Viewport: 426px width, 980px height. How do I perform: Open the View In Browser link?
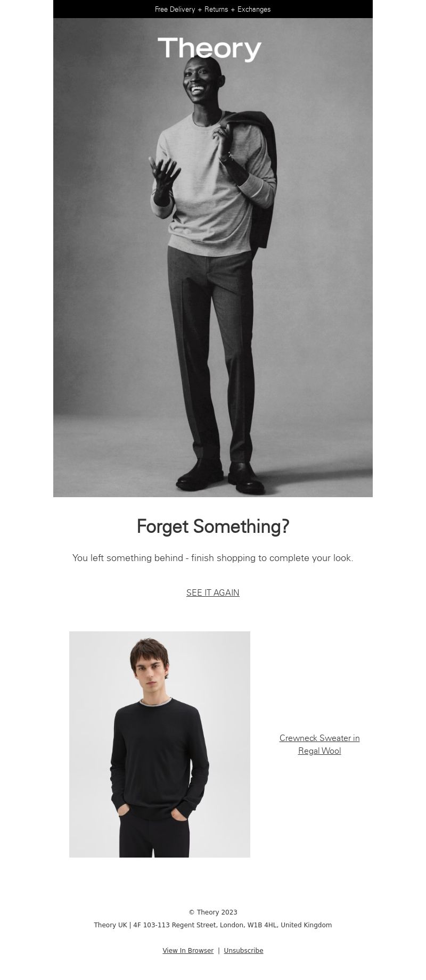click(188, 951)
